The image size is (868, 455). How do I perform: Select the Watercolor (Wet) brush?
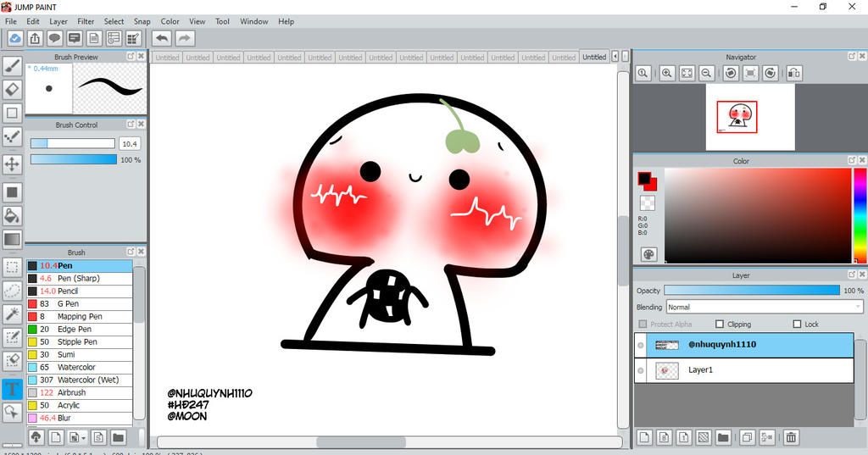coord(80,380)
